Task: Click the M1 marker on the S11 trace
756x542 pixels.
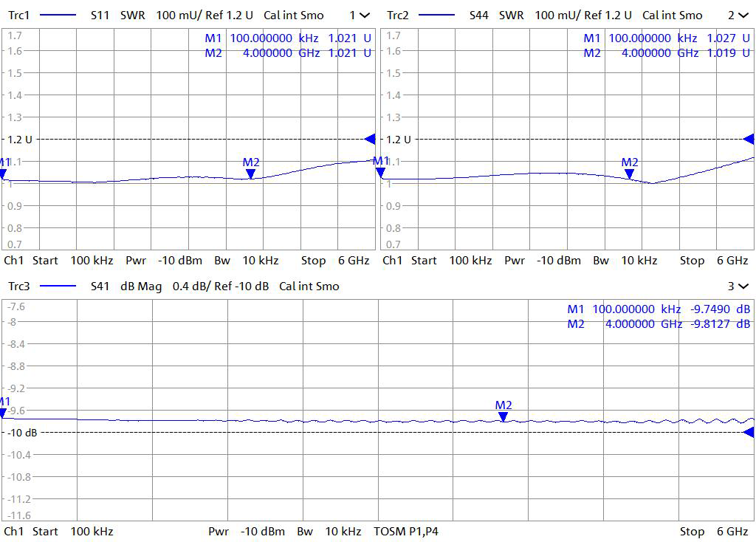Action: point(3,175)
